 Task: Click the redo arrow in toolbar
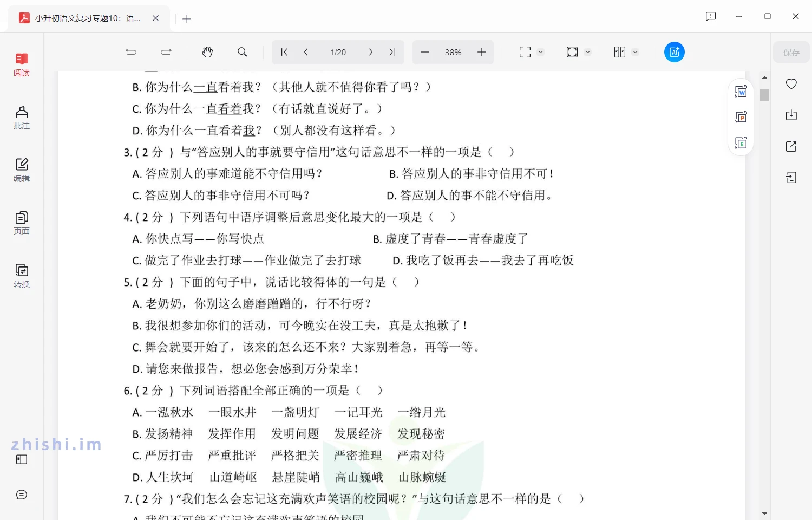tap(166, 52)
